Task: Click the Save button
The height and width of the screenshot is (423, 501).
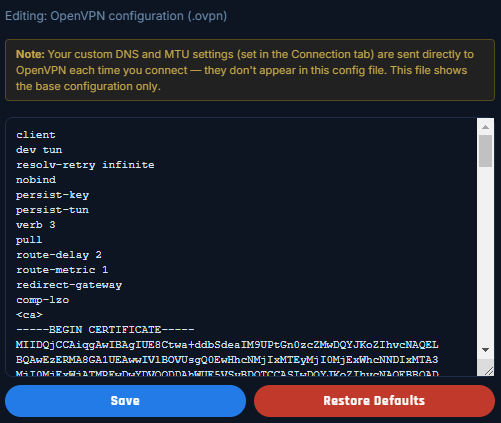Action: [x=125, y=401]
